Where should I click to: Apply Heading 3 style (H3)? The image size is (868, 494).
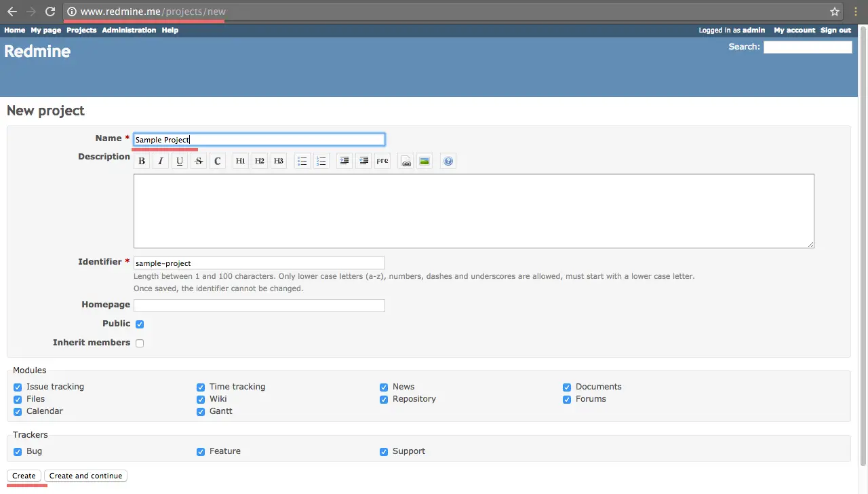tap(279, 161)
